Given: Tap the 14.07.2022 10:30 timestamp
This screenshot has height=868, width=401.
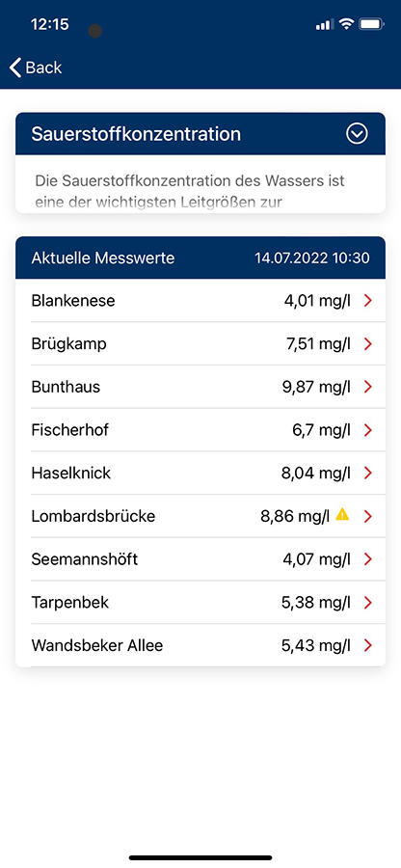Looking at the screenshot, I should [312, 258].
